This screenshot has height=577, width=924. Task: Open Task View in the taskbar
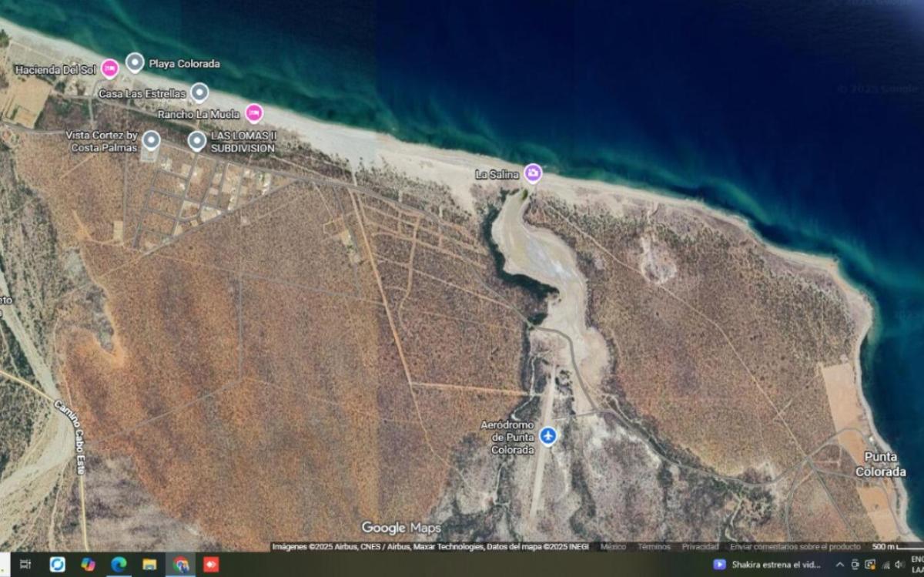pos(25,565)
